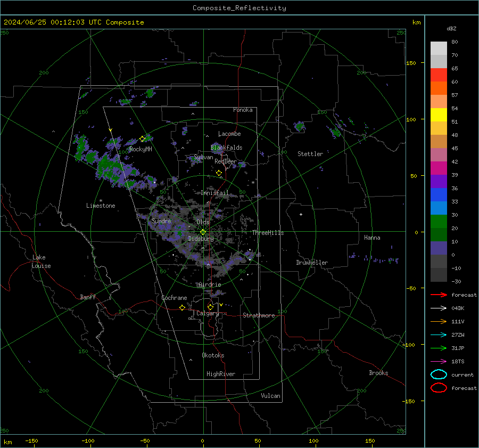The height and width of the screenshot is (448, 479).
Task: Click the asterisk marker above Limestone
Action: 101,201
